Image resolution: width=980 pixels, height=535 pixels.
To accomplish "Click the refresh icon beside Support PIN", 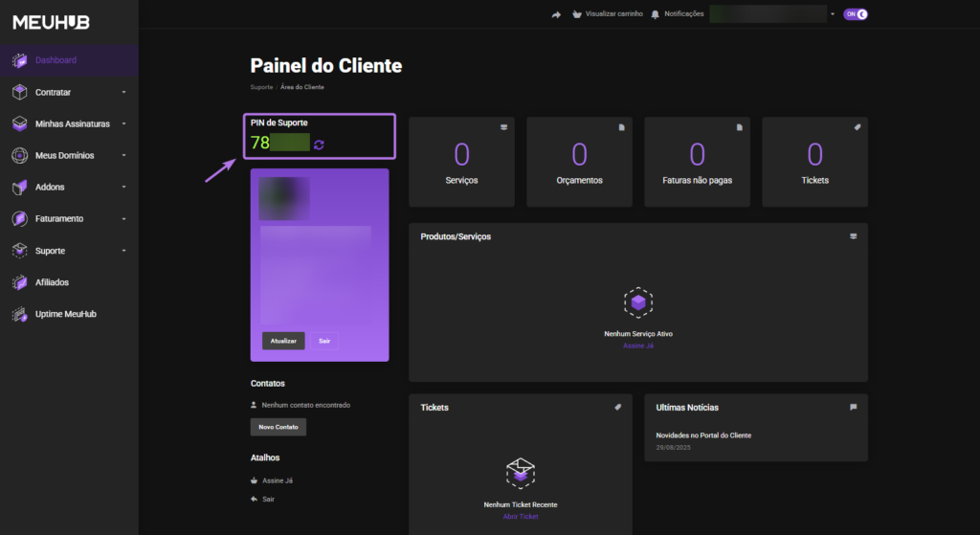I will [320, 144].
